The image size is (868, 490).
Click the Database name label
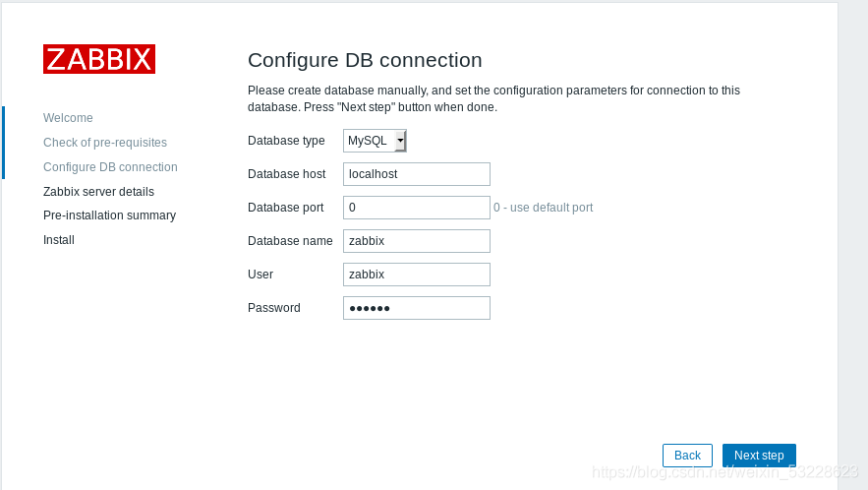coord(290,241)
